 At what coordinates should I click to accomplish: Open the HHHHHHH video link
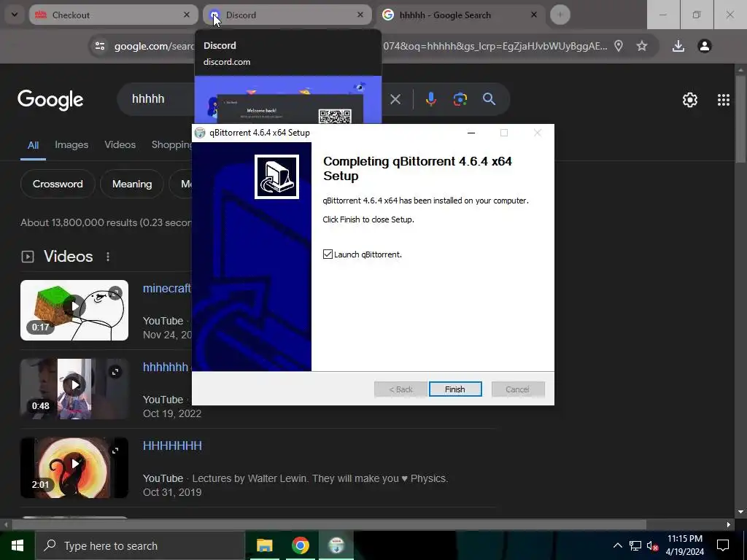[x=172, y=446]
